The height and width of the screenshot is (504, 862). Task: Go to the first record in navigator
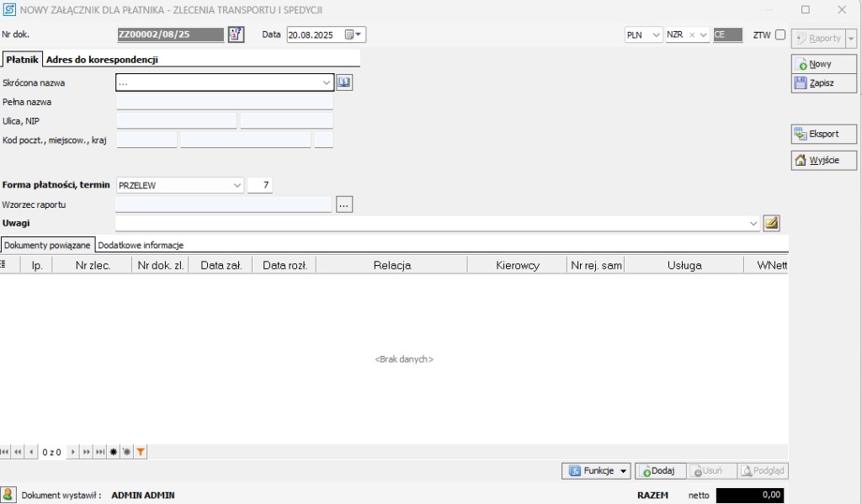click(6, 452)
